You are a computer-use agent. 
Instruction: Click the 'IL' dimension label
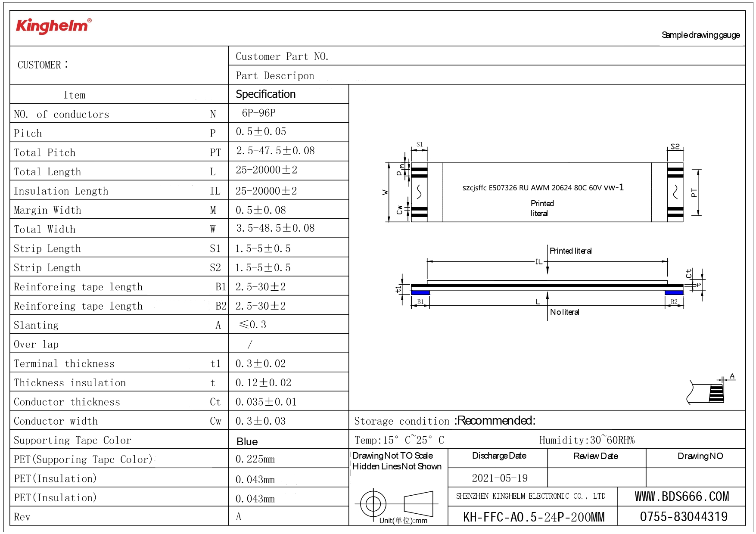[539, 261]
